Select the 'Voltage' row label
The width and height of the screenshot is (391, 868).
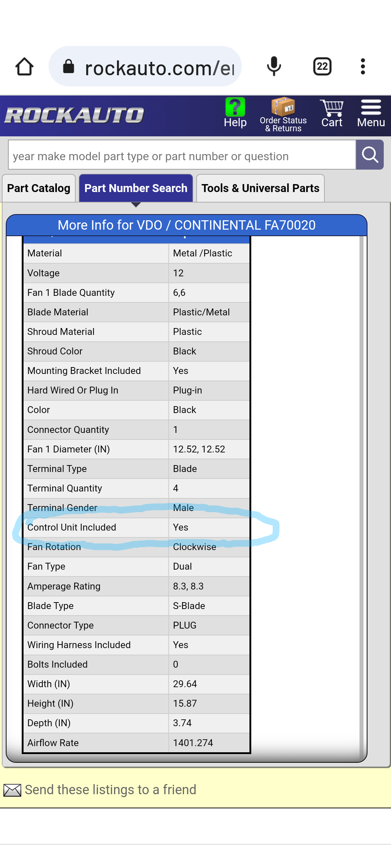pyautogui.click(x=43, y=273)
